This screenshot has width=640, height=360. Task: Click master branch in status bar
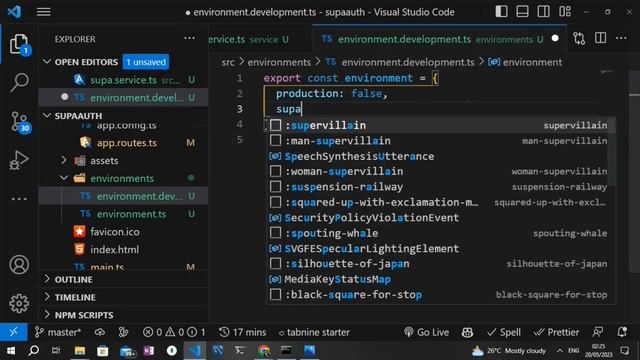click(58, 332)
